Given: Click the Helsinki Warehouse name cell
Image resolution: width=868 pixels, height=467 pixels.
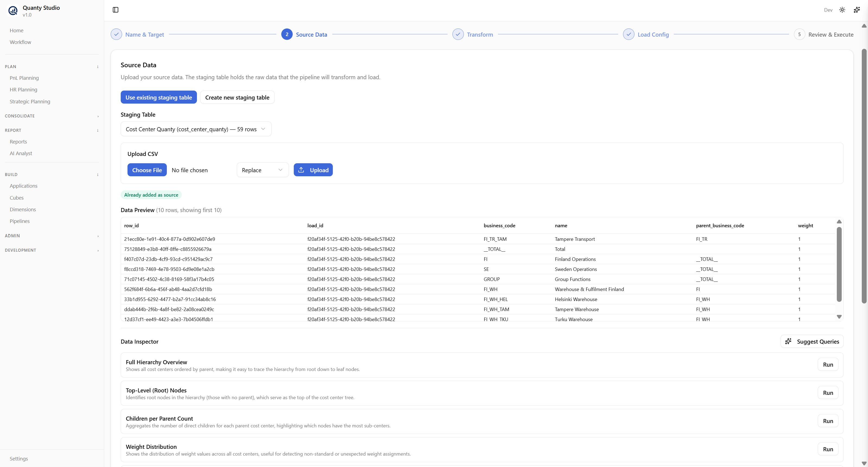Looking at the screenshot, I should coord(576,299).
